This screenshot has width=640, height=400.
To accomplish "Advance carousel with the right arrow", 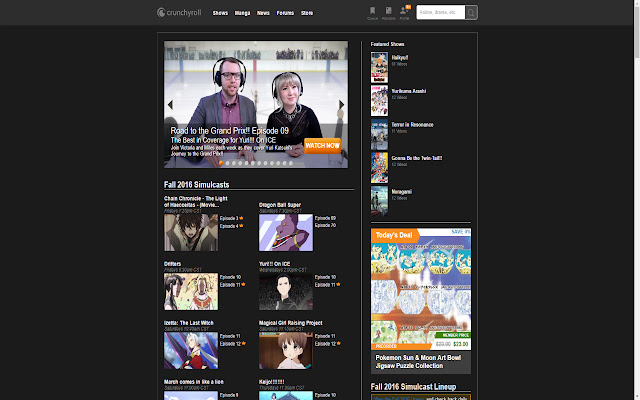I will coord(341,104).
